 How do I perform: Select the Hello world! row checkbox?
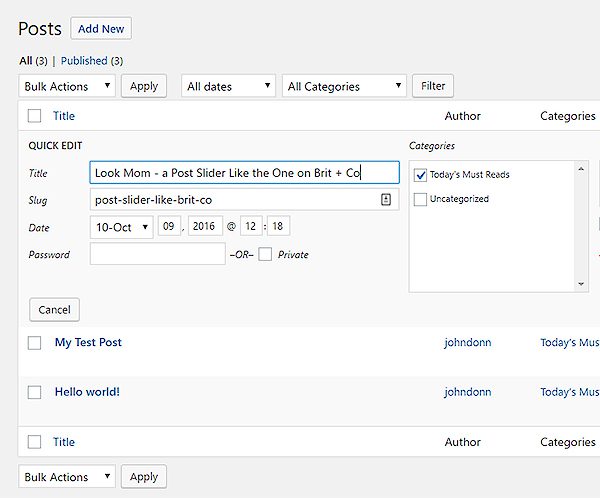pos(35,392)
